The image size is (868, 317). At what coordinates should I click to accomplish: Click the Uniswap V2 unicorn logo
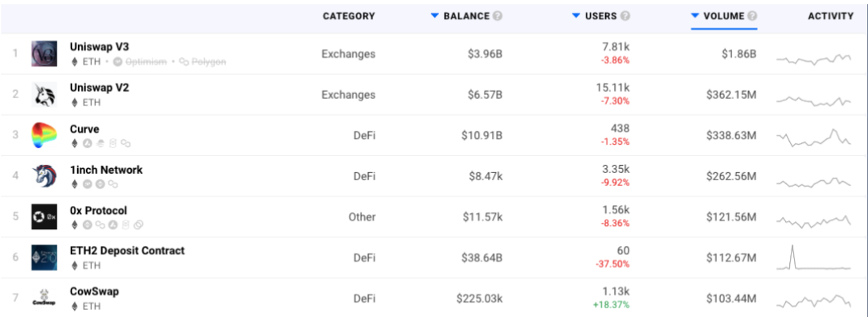(44, 94)
